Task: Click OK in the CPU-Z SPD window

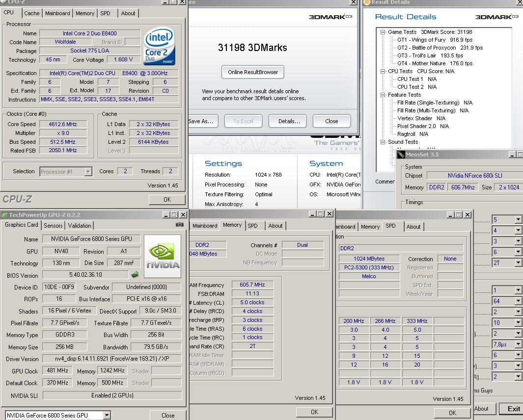Action: (x=452, y=413)
